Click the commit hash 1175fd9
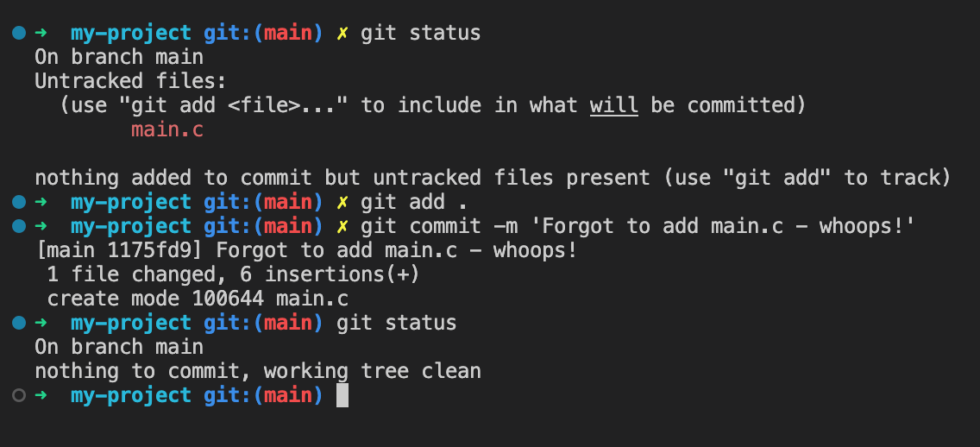 (x=155, y=251)
